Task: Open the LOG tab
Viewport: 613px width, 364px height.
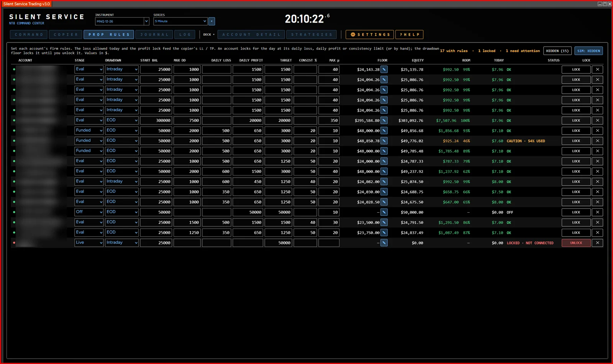Action: coord(185,34)
